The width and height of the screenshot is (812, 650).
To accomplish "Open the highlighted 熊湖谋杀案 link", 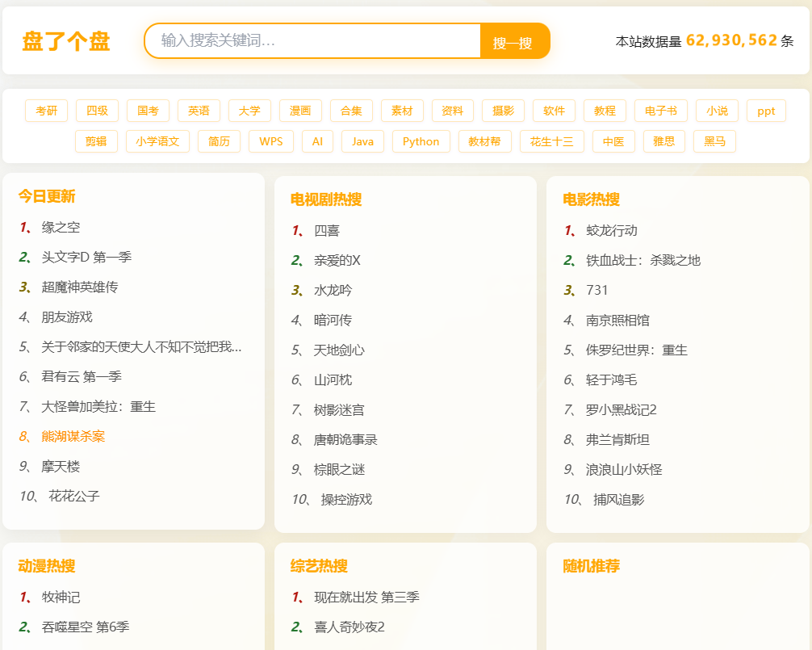I will [x=73, y=437].
